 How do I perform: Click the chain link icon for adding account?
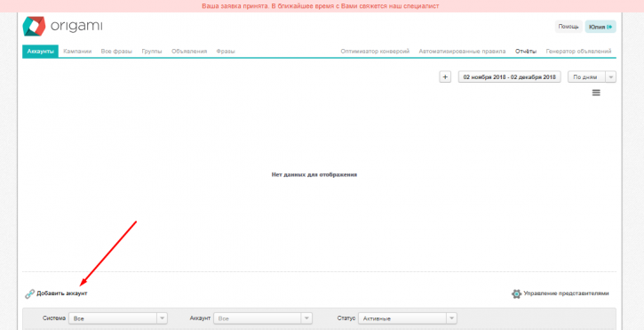coord(29,294)
